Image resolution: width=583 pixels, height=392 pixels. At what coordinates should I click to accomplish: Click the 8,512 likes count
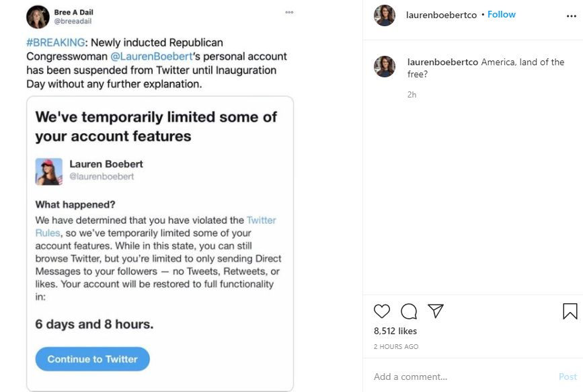395,331
